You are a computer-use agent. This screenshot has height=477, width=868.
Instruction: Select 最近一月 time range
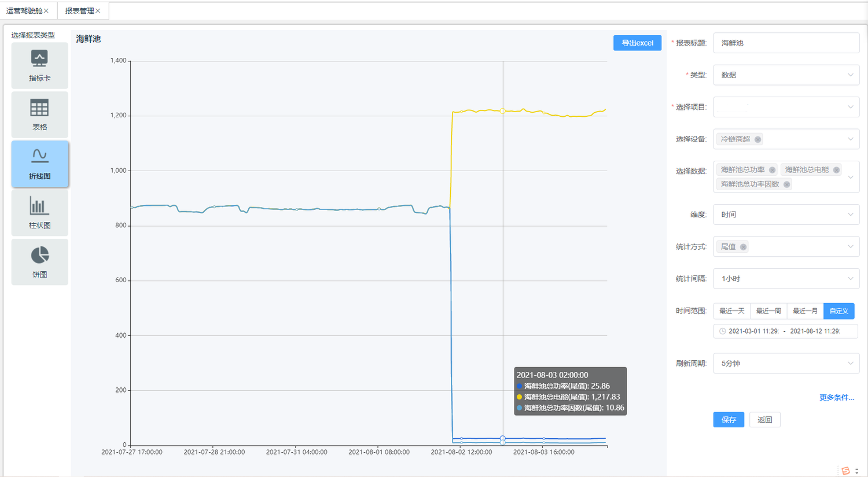805,311
